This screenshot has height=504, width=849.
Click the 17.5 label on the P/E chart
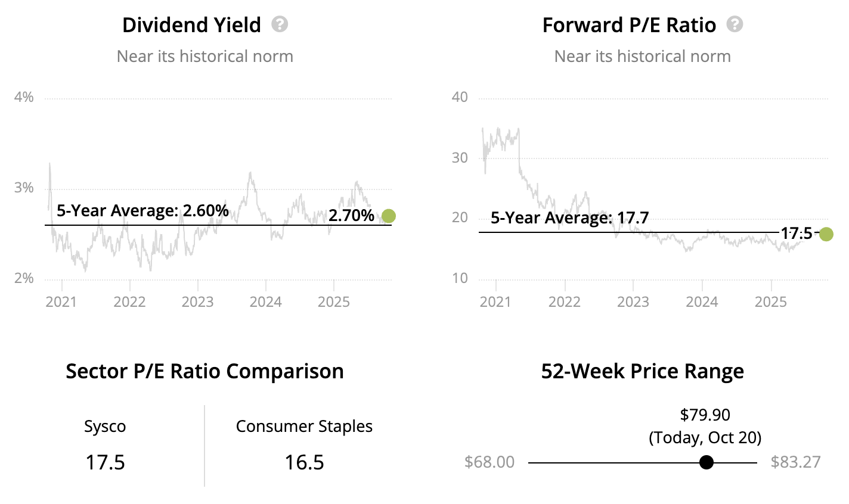tap(797, 233)
